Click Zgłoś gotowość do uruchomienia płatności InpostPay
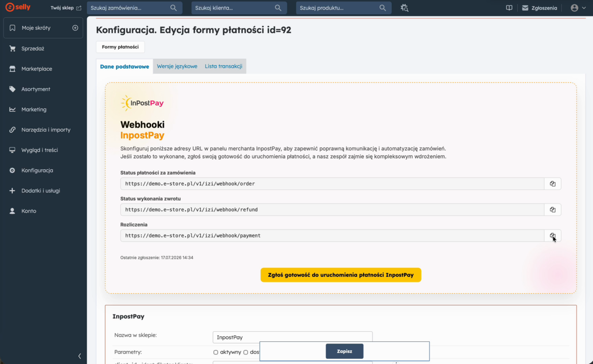 (x=341, y=275)
